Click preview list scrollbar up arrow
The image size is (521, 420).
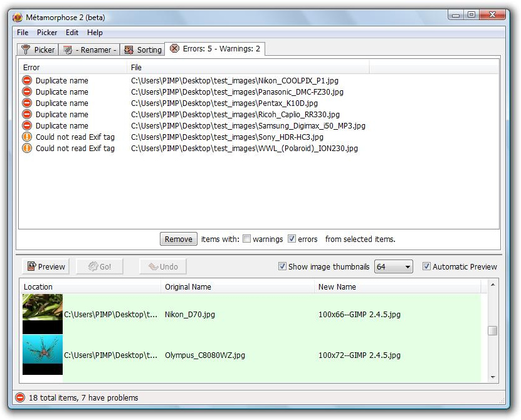(x=493, y=285)
